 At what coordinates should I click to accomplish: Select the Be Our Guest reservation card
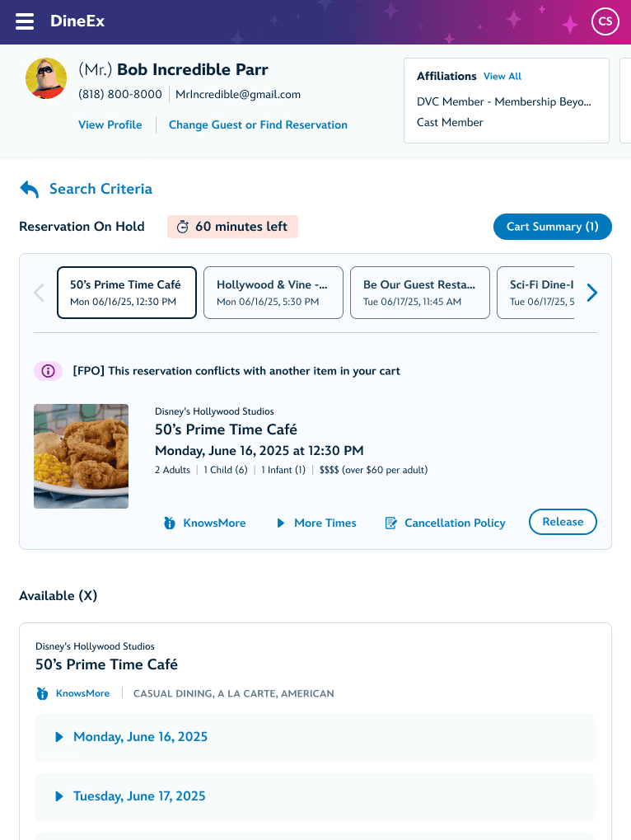point(419,293)
